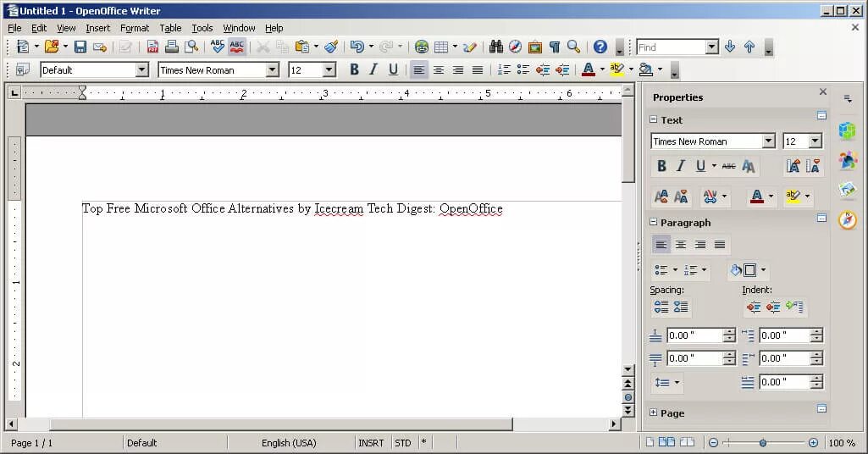Open the File menu
This screenshot has height=454, width=868.
(14, 28)
